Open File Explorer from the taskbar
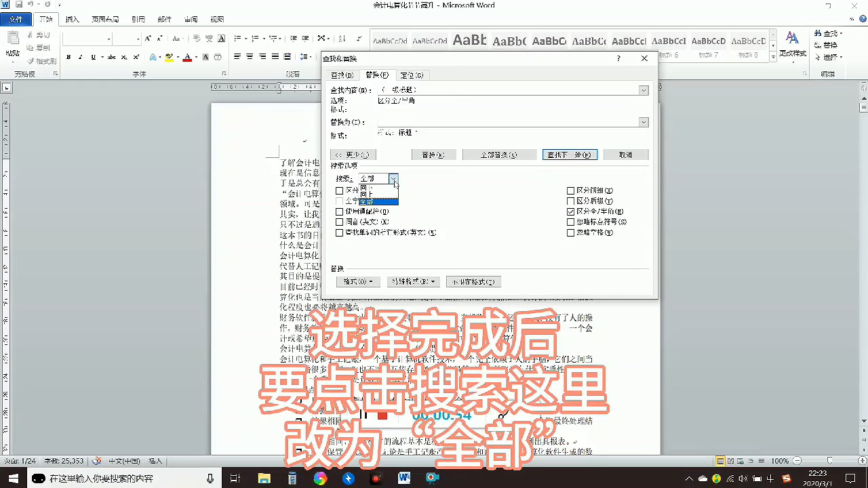 click(x=264, y=478)
